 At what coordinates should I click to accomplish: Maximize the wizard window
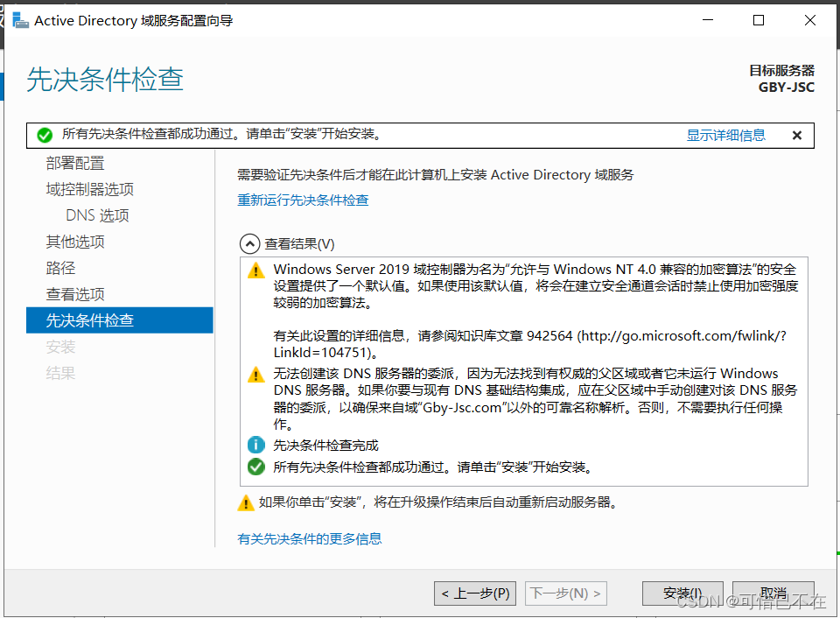tap(759, 20)
